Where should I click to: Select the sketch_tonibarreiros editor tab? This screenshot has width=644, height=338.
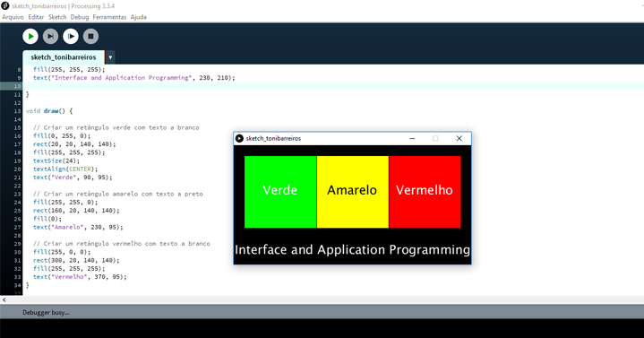tap(64, 57)
